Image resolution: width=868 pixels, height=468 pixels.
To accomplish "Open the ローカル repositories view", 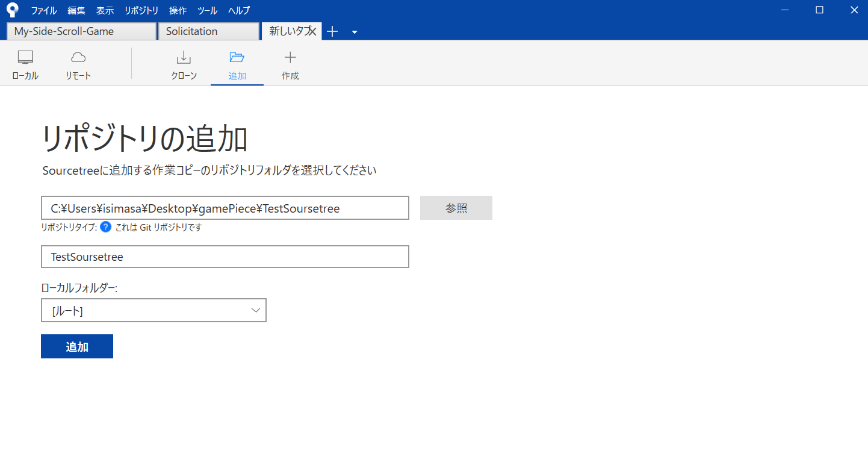I will pyautogui.click(x=25, y=66).
